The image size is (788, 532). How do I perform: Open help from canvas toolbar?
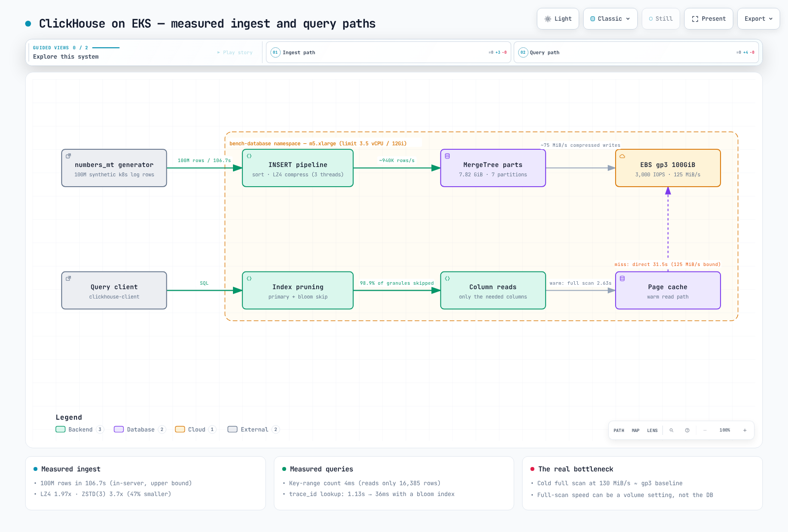pyautogui.click(x=687, y=431)
